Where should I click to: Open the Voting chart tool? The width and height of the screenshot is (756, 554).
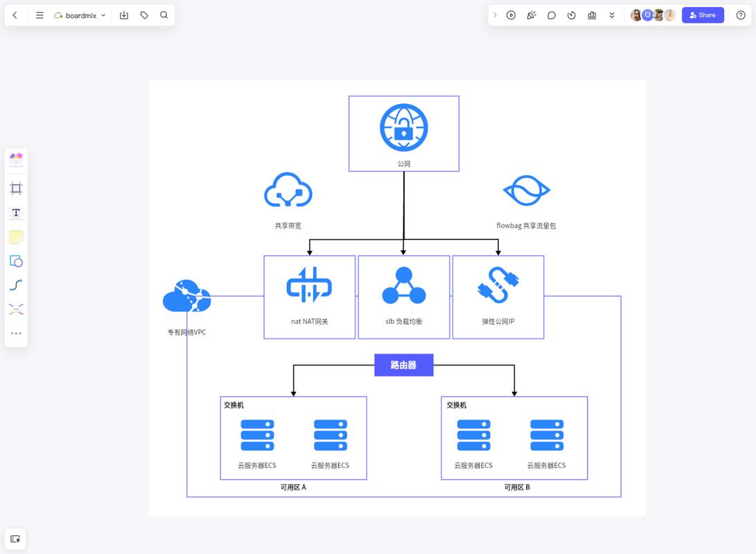tap(591, 15)
